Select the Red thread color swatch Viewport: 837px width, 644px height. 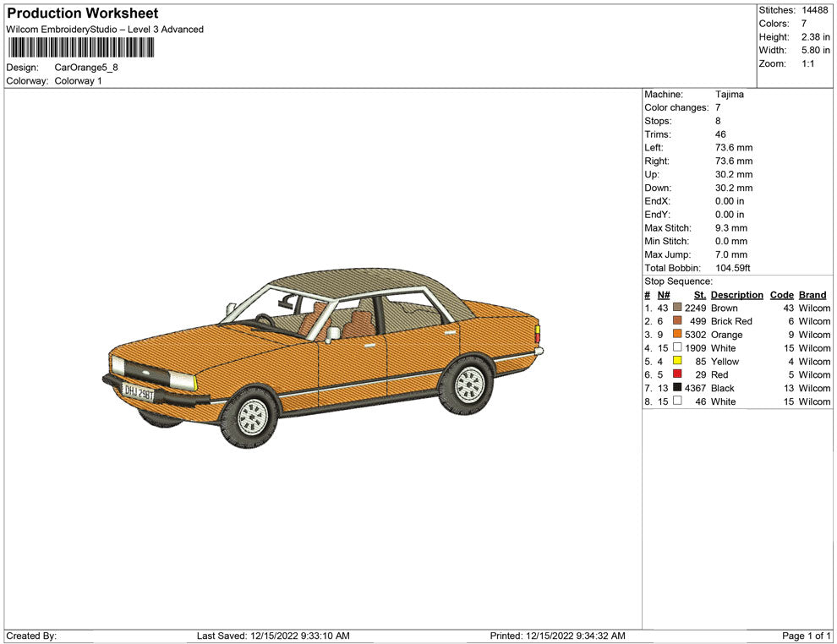[x=677, y=374]
